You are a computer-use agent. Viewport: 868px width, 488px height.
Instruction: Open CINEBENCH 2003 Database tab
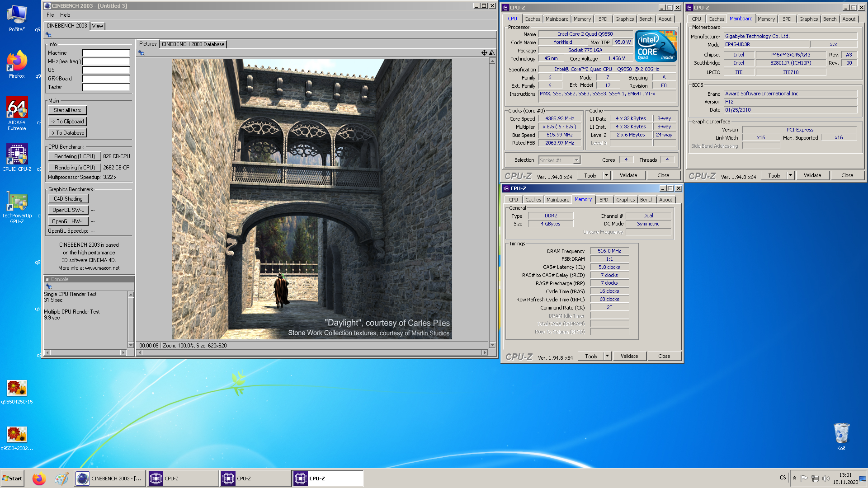point(193,44)
